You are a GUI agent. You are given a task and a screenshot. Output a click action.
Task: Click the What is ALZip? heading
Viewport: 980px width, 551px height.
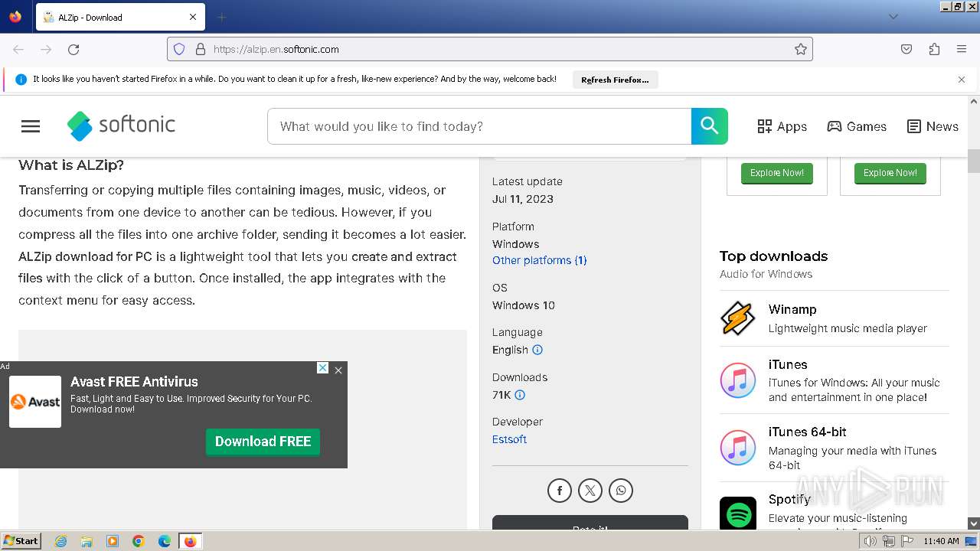(71, 165)
